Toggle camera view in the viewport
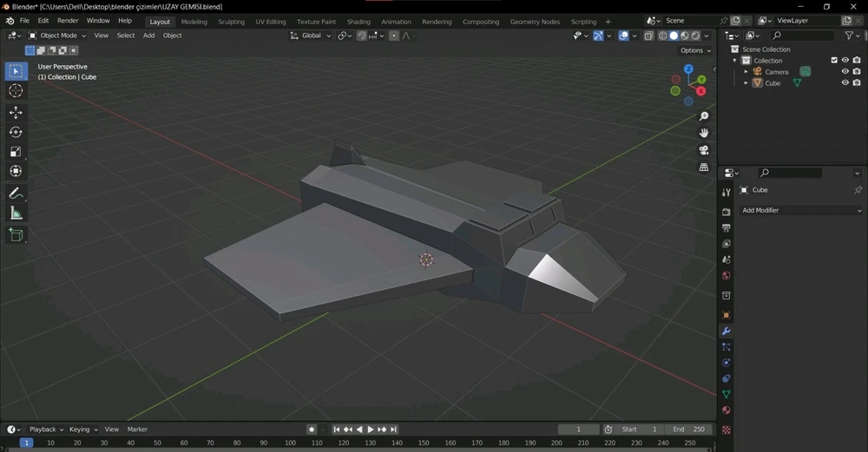 [x=704, y=150]
